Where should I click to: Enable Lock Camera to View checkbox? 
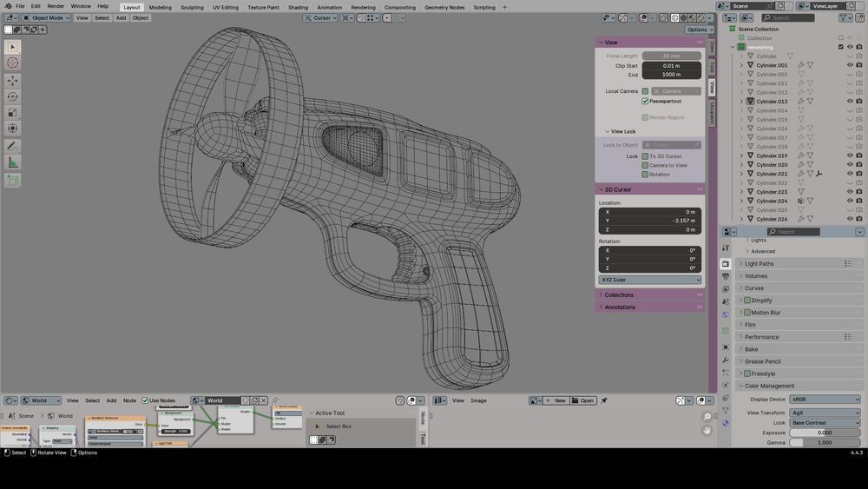(x=645, y=165)
